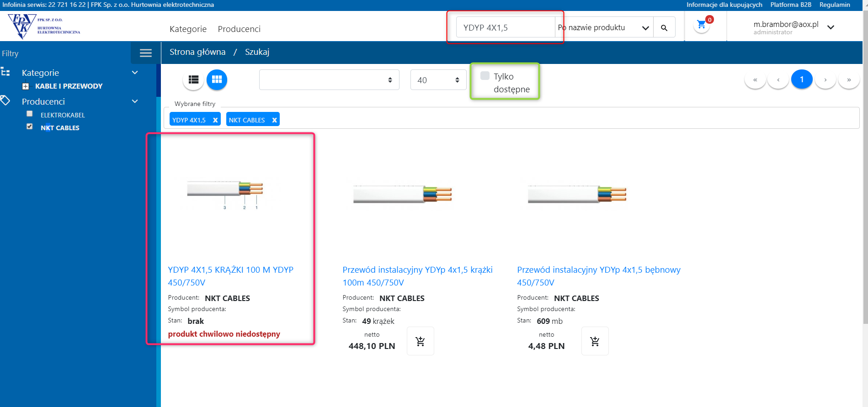This screenshot has height=407, width=868.
Task: Click the search field containing YDYP 4X1,5
Action: tap(505, 28)
